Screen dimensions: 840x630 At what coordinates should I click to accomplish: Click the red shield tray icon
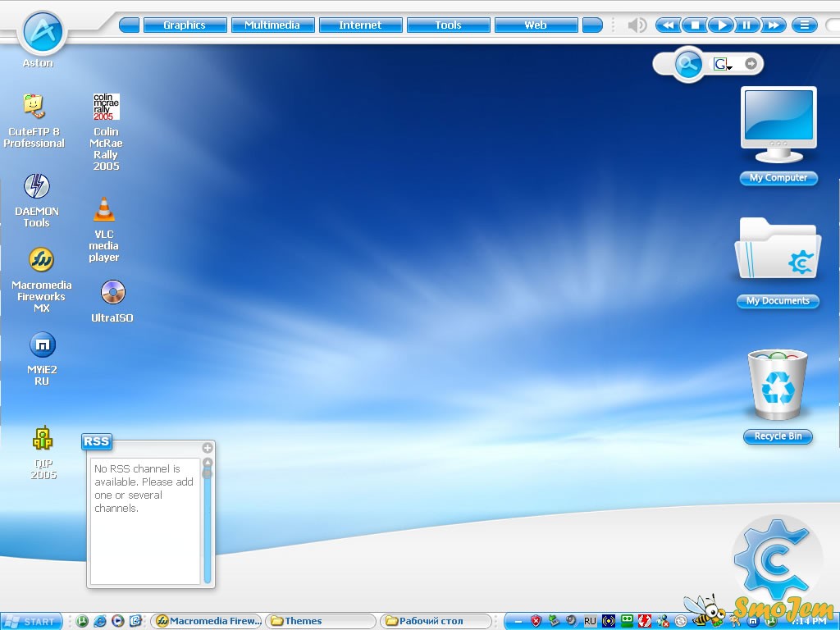(536, 621)
